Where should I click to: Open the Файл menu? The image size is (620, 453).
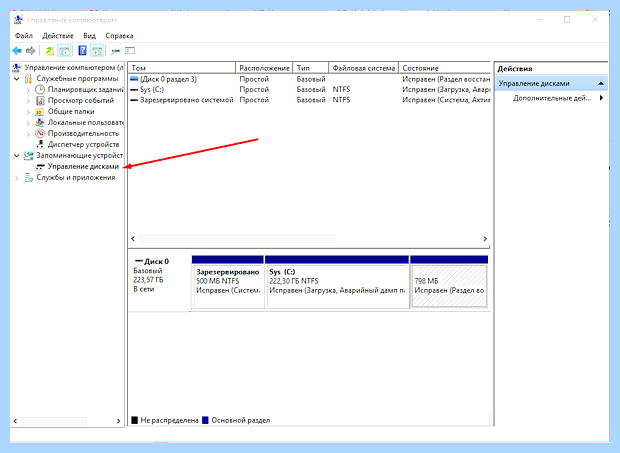24,36
